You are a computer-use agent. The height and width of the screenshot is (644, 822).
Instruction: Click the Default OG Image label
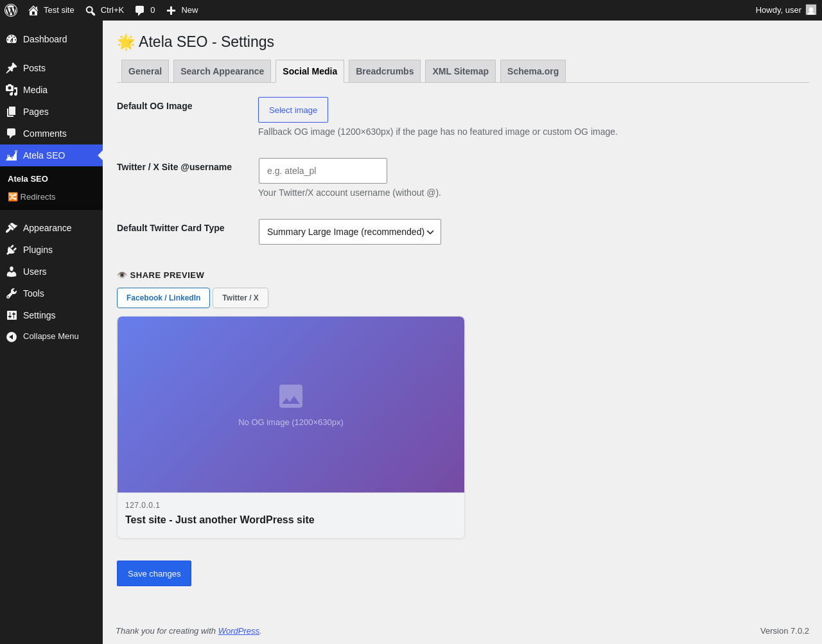[155, 106]
